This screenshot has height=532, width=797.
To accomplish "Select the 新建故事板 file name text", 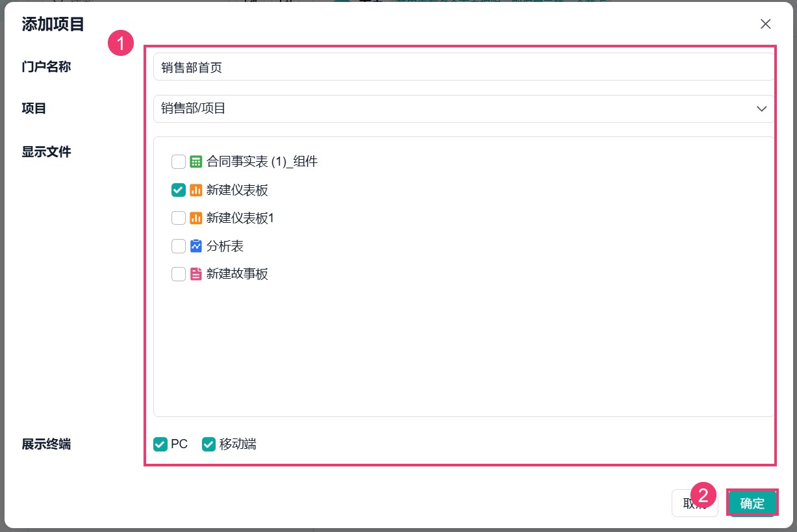I will coord(237,274).
